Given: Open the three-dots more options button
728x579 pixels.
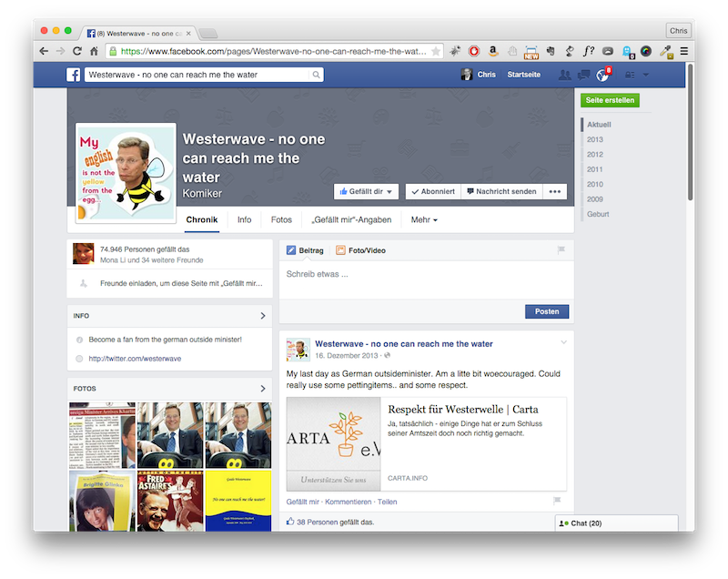Looking at the screenshot, I should [x=556, y=191].
